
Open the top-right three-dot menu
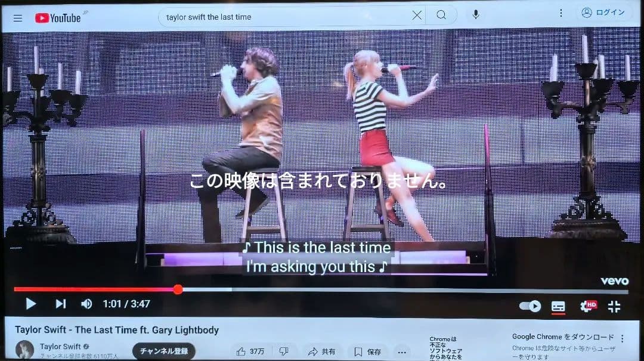coord(561,13)
